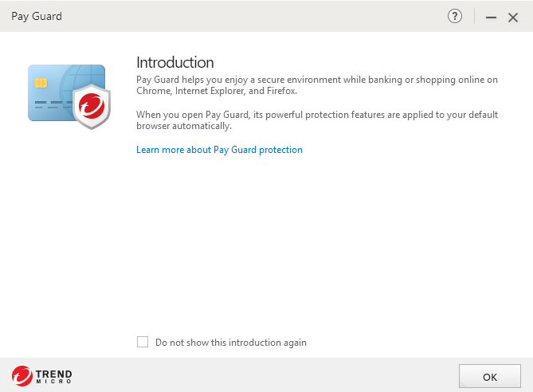Enable the do not show introduction checkbox
This screenshot has height=392, width=533.
143,342
